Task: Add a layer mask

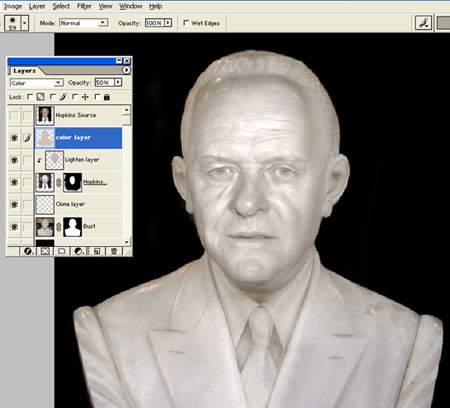Action: [45, 251]
